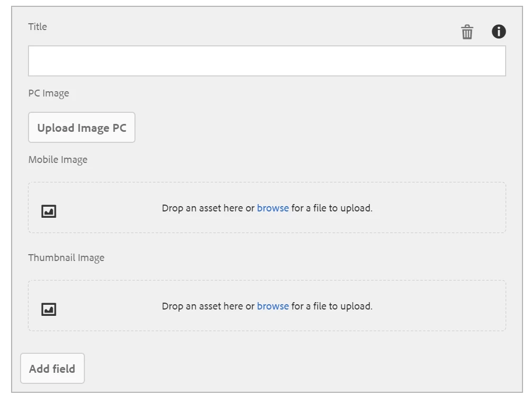Click "for a file to upload" in Mobile Image

(332, 208)
